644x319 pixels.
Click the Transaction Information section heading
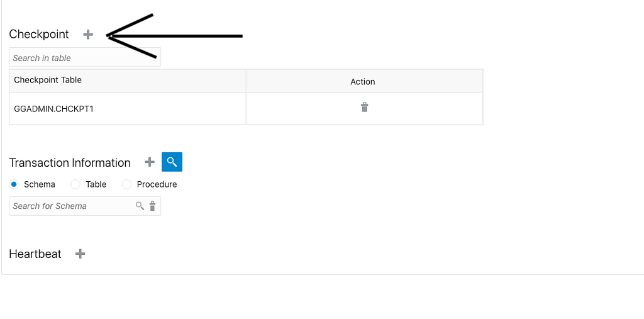[x=70, y=163]
